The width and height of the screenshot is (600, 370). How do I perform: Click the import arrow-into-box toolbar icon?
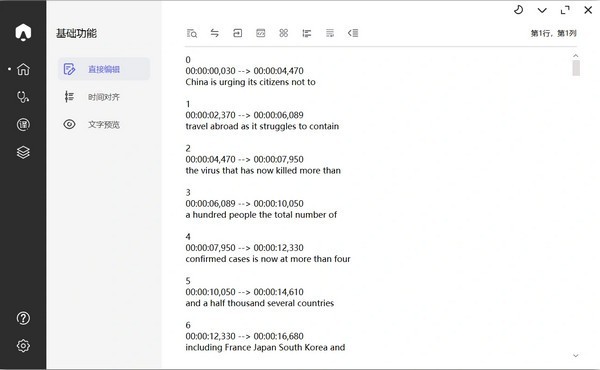pyautogui.click(x=238, y=33)
